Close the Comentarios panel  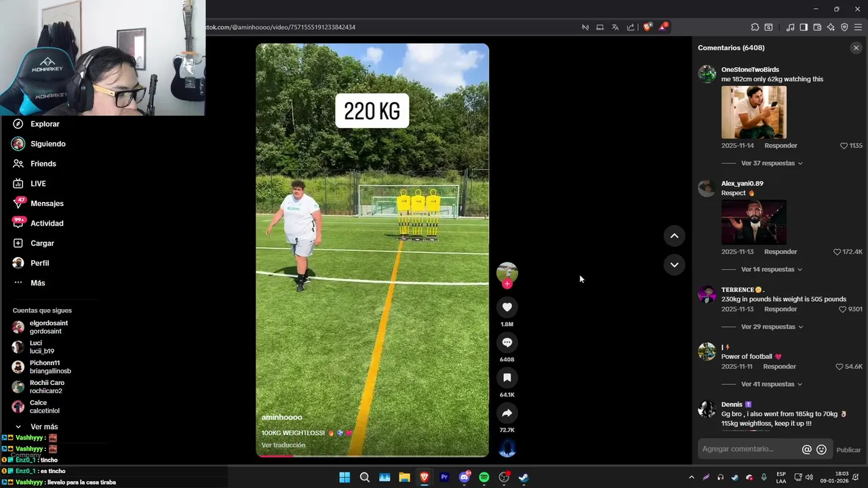(x=856, y=47)
